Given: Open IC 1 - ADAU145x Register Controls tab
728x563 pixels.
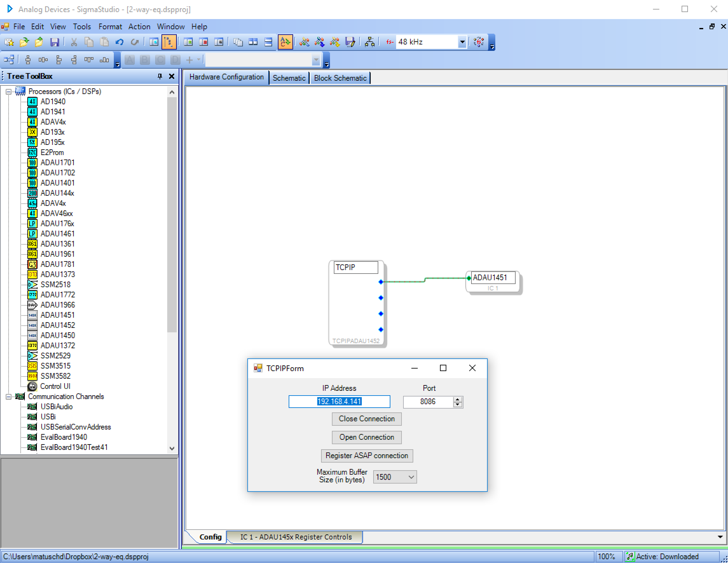Looking at the screenshot, I should [x=296, y=537].
